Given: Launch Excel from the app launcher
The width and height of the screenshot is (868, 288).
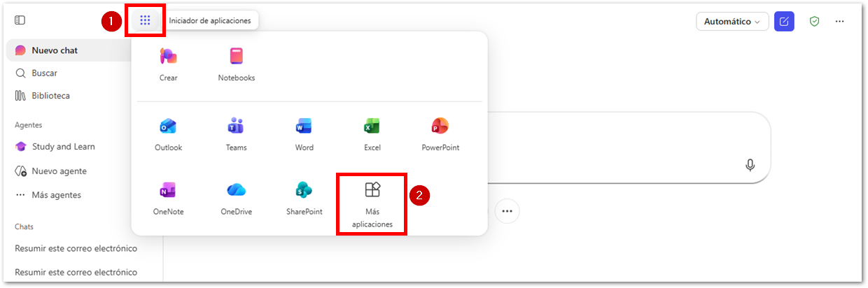Looking at the screenshot, I should pyautogui.click(x=372, y=134).
